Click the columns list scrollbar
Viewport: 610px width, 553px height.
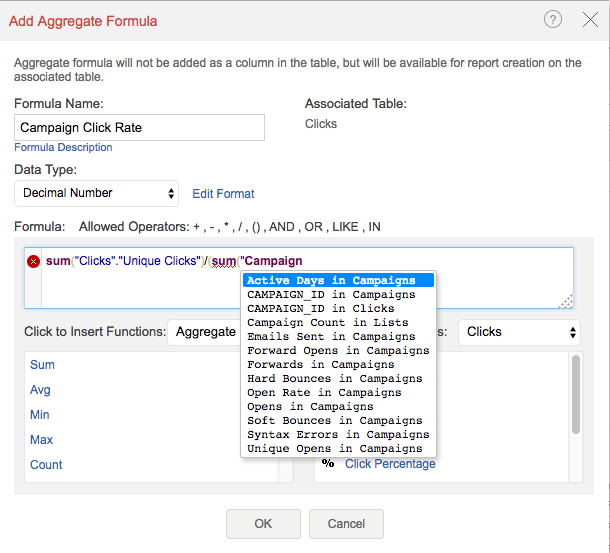click(576, 395)
